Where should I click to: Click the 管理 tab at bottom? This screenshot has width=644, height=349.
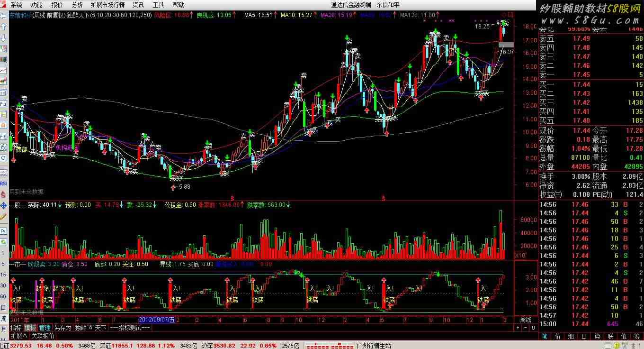[45, 328]
